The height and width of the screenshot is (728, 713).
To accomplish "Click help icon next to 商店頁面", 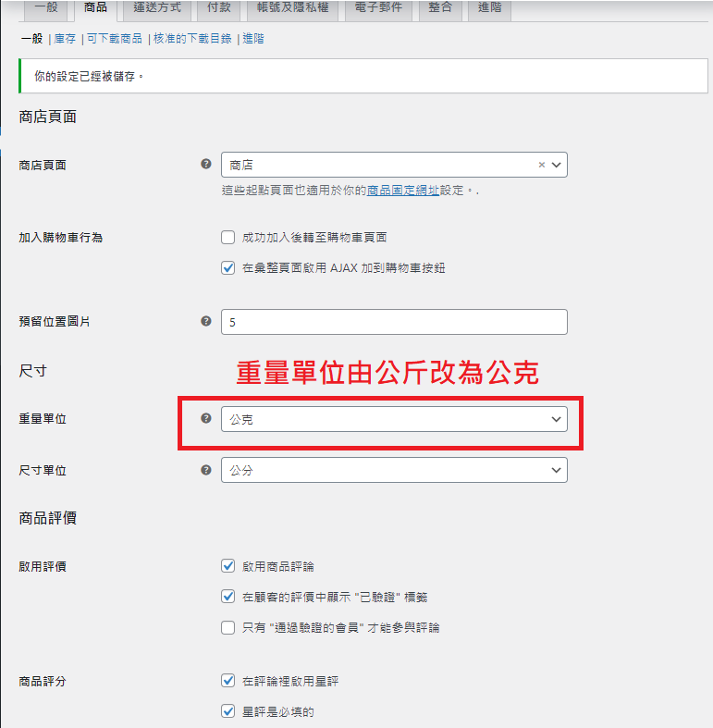I will (x=205, y=165).
